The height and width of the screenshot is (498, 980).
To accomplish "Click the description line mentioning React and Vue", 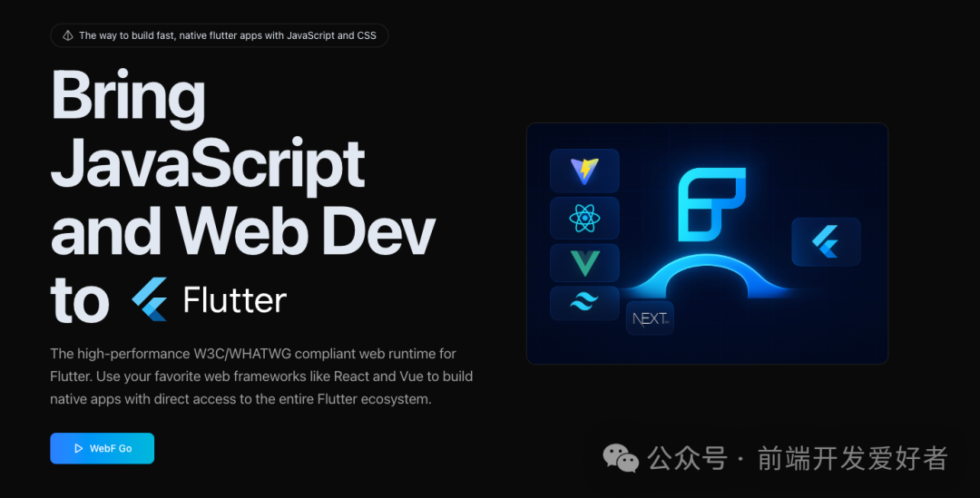I will [x=261, y=376].
